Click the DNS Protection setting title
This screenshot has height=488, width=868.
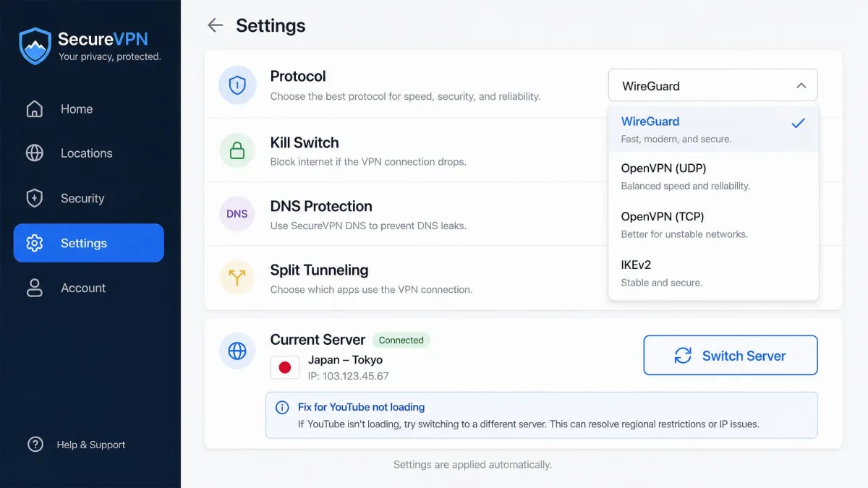321,206
